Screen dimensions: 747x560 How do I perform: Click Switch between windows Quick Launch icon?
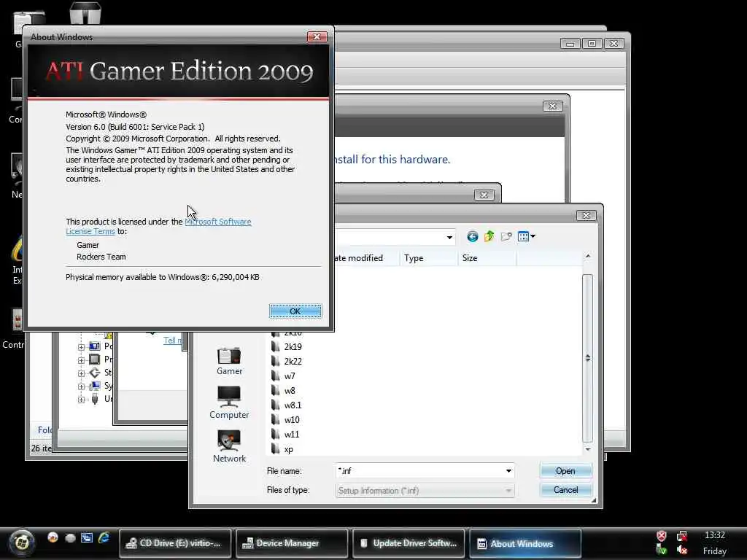87,537
